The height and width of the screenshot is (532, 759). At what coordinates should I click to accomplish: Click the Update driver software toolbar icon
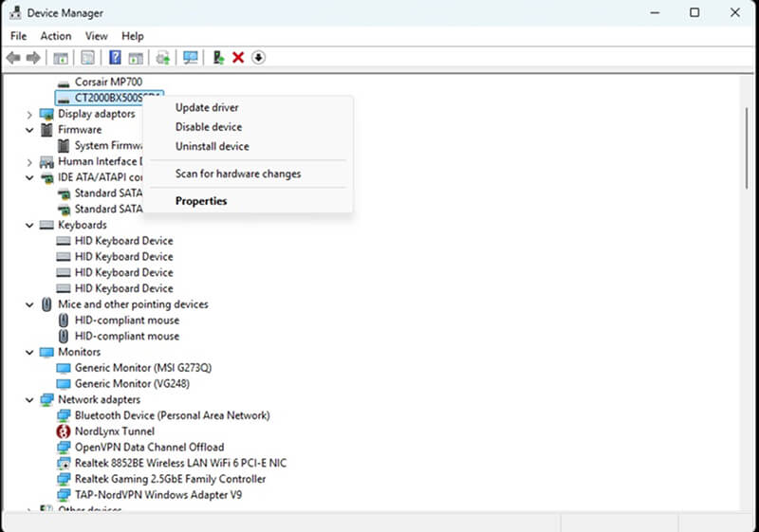pos(162,58)
